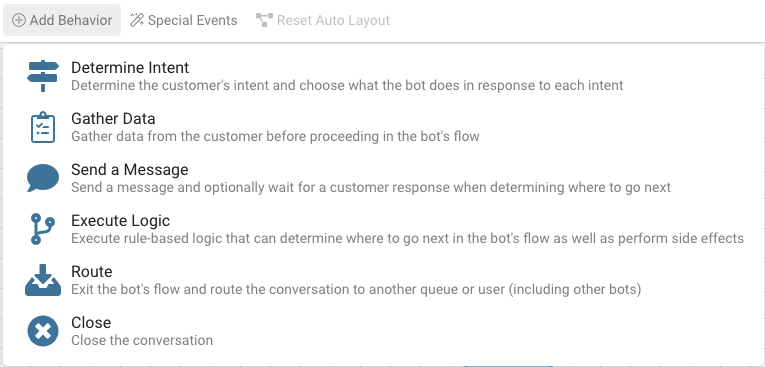Select the Send a Message behavior
The height and width of the screenshot is (367, 765).
[130, 169]
